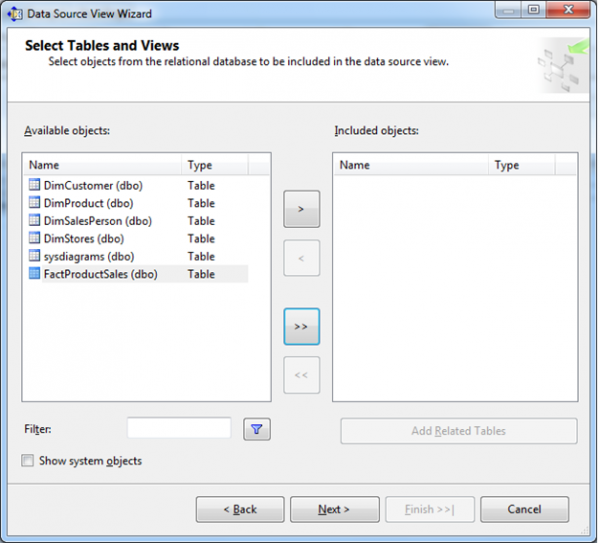This screenshot has width=600, height=543.
Task: Click the Included objects Name column header
Action: pyautogui.click(x=410, y=165)
